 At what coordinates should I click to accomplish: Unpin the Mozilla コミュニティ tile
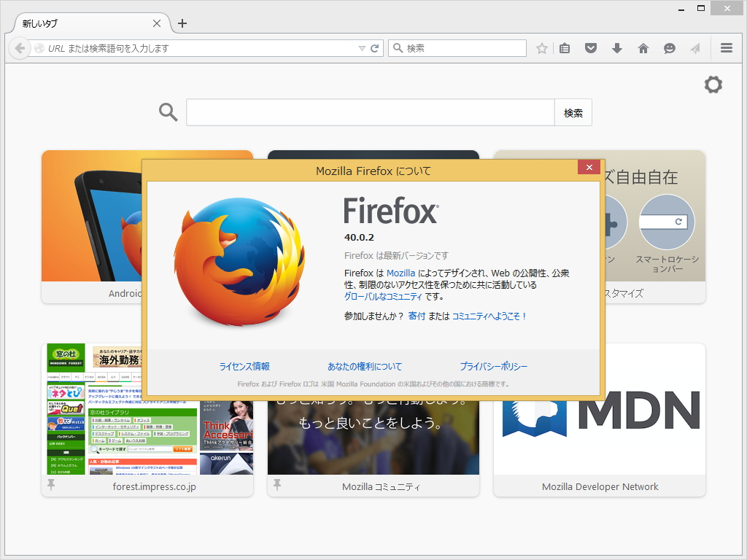(x=278, y=485)
